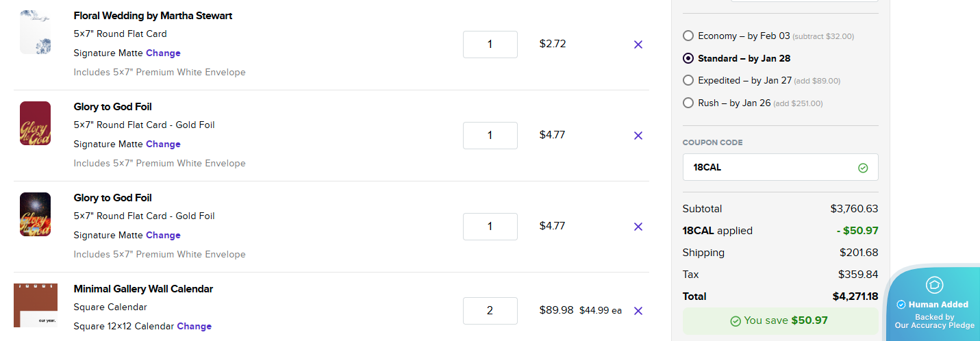Select Standard shipping by Jan 28
The image size is (980, 341).
[x=688, y=58]
